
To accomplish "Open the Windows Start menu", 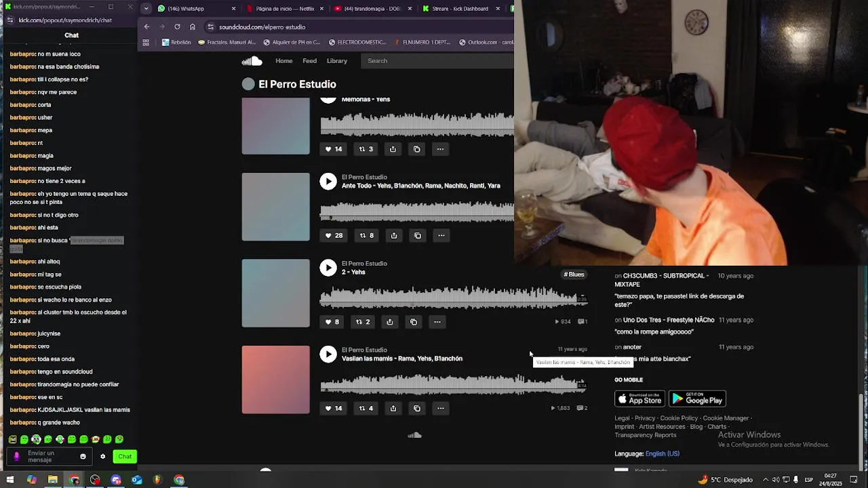I will [9, 480].
